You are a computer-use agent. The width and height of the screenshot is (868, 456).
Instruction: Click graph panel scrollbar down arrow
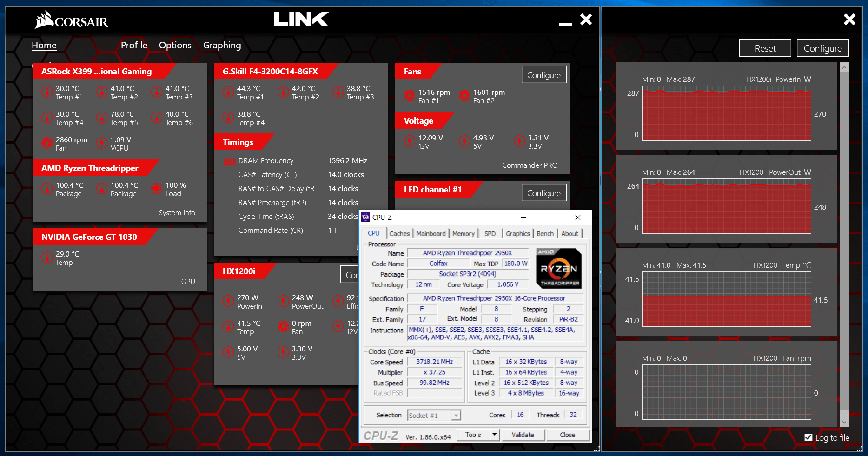pos(844,422)
